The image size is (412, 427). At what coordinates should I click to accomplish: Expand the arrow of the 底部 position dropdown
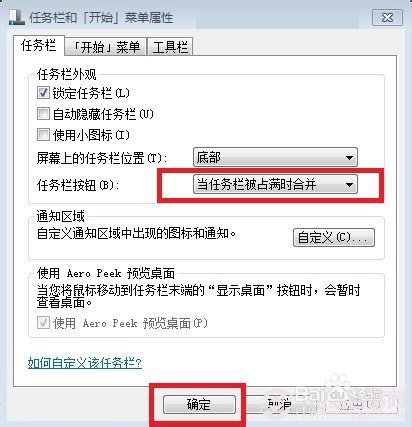coord(349,157)
